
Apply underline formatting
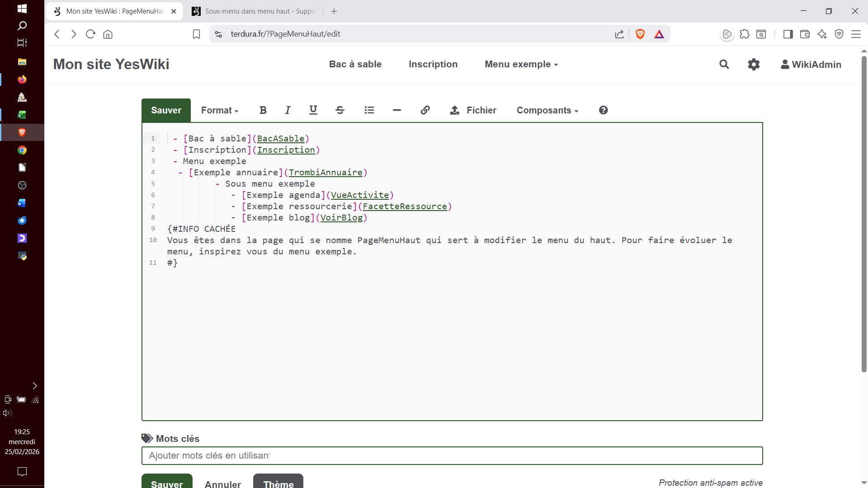pyautogui.click(x=313, y=110)
